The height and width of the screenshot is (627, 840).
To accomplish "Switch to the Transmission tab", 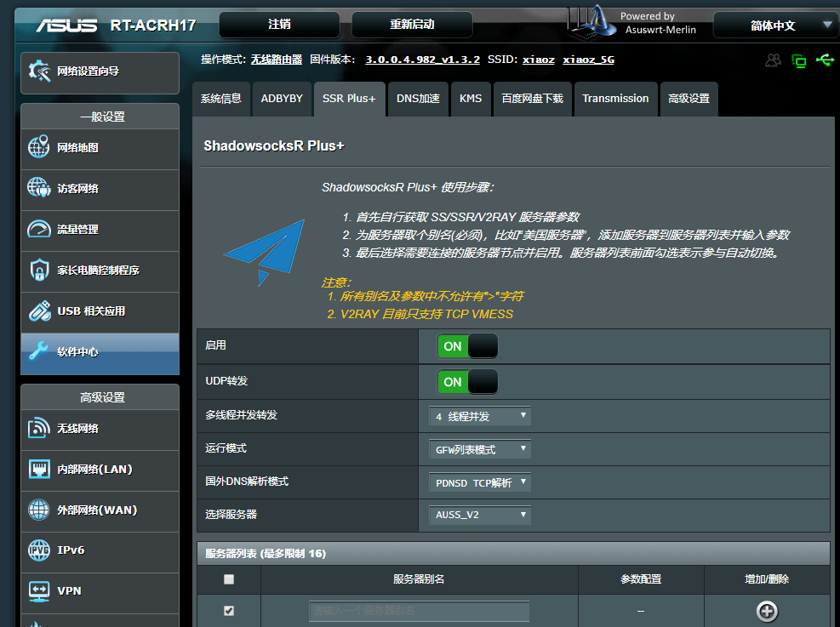I will point(615,99).
